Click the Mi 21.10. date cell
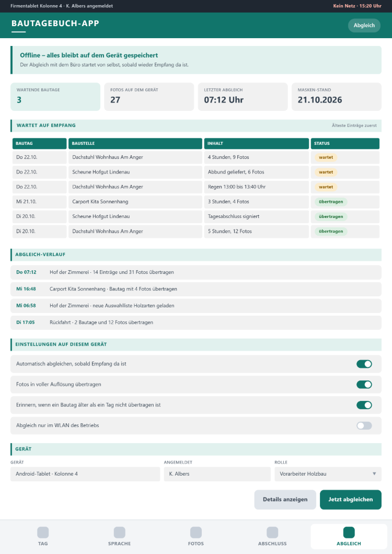 point(39,202)
